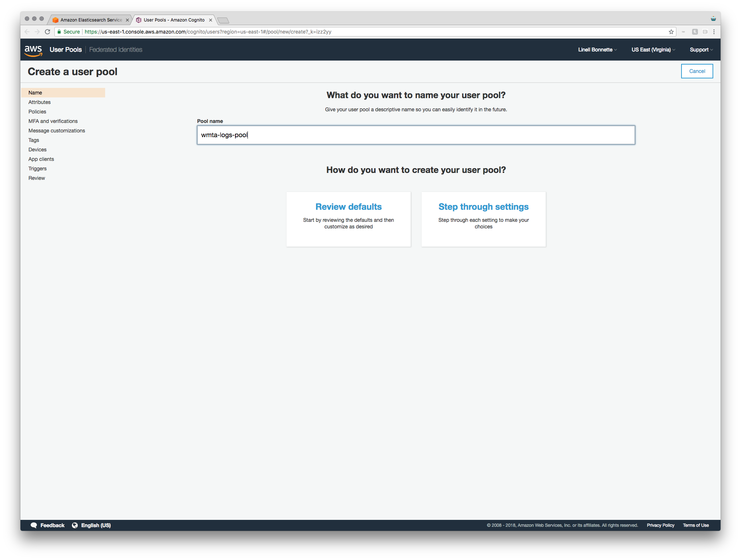Click the globe language icon in footer
This screenshot has height=560, width=741.
(75, 525)
